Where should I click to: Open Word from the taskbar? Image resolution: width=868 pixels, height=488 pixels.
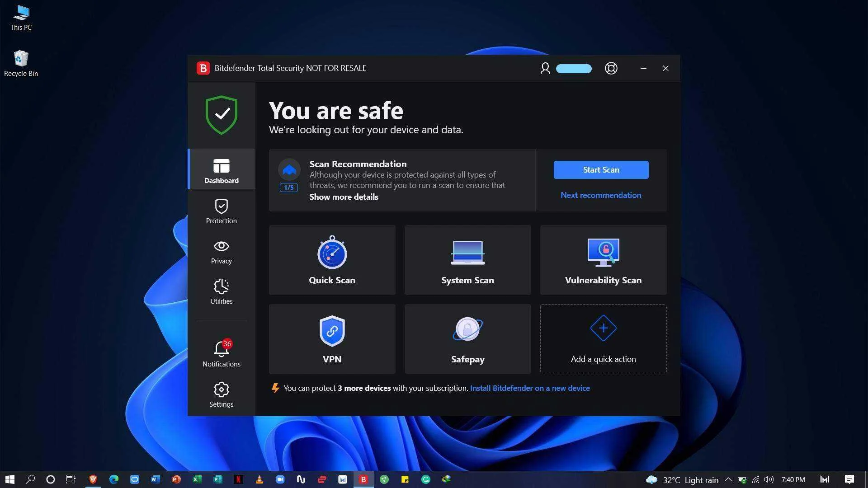coord(156,479)
